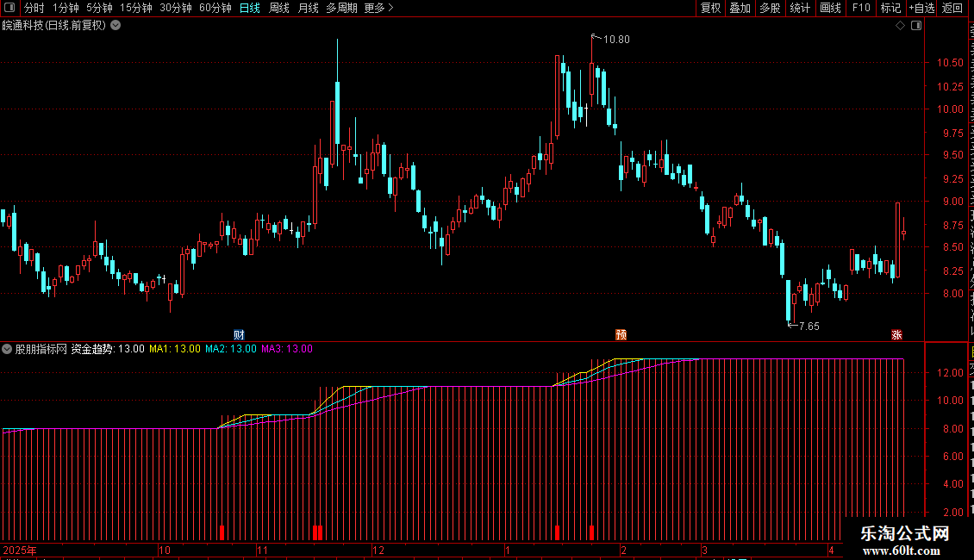Open 多周期 multi-period view
Viewport: 974px width, 560px height.
pos(341,8)
